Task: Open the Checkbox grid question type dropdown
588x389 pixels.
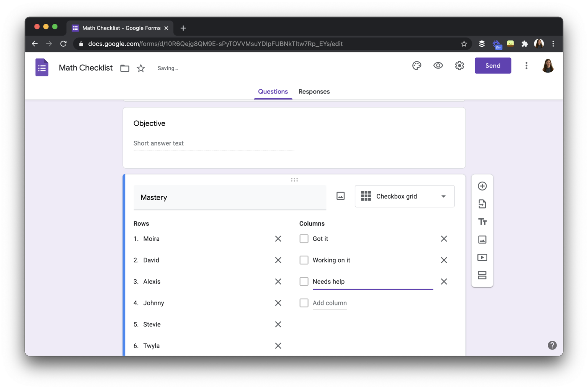Action: 405,196
